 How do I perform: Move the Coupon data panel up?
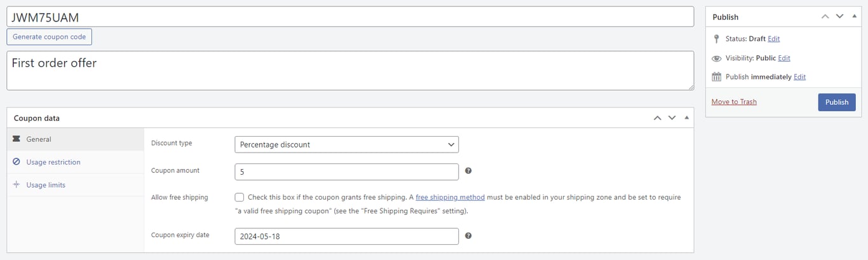(x=658, y=118)
